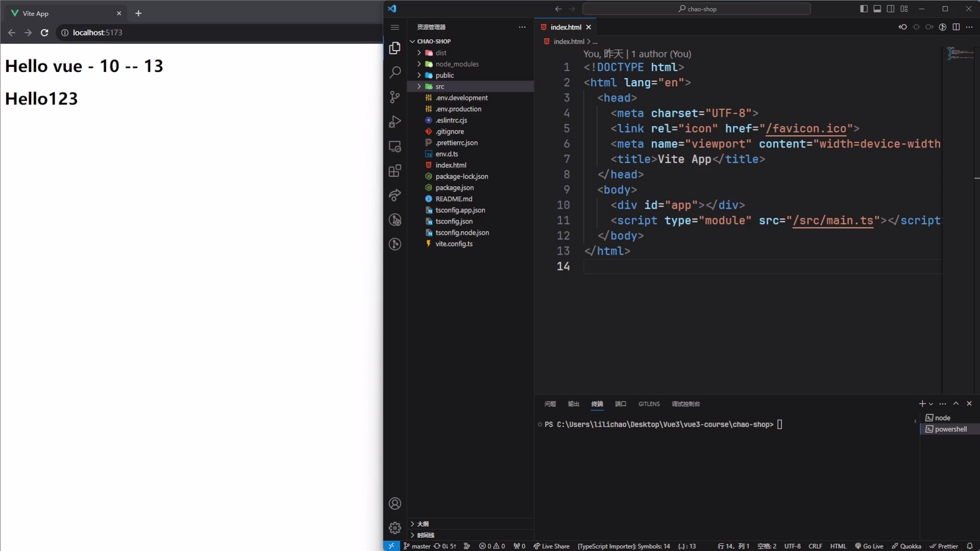Viewport: 980px width, 551px height.
Task: Expand the node_modules folder
Action: coord(457,64)
